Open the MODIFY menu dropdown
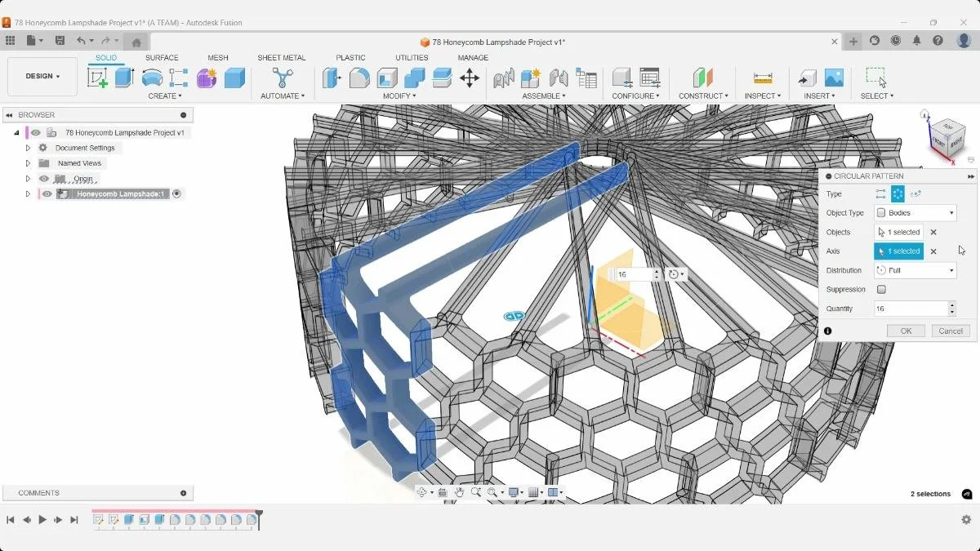Viewport: 980px width, 551px height. tap(399, 96)
